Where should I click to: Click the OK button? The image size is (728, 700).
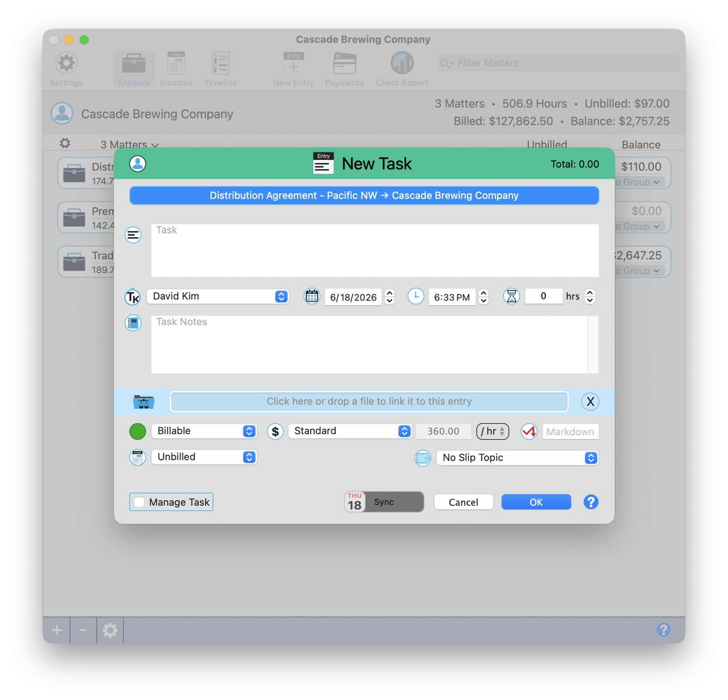click(536, 502)
